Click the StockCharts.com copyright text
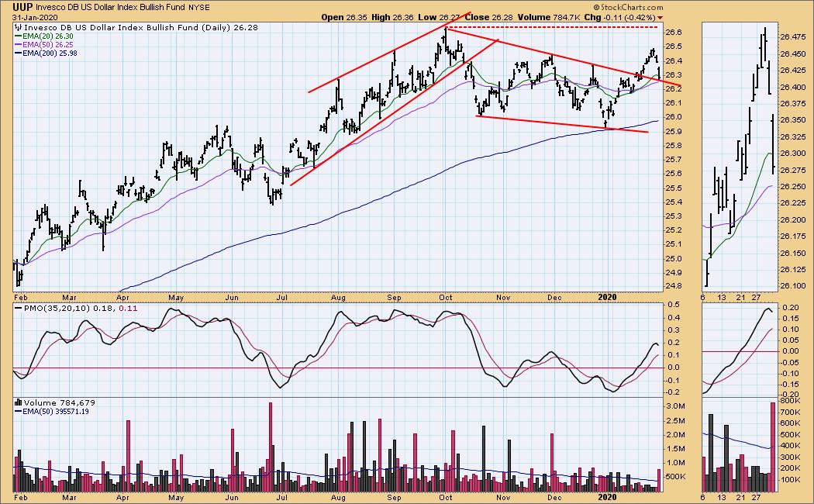Image resolution: width=814 pixels, height=504 pixels. click(628, 7)
